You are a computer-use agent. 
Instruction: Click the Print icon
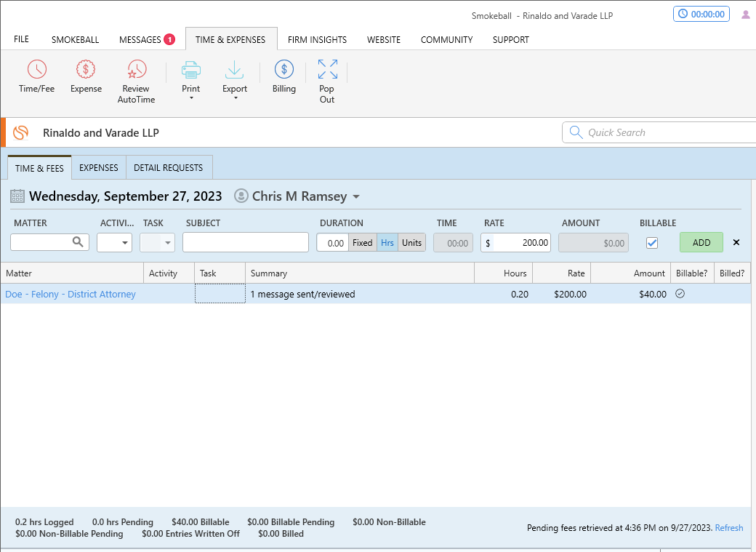click(190, 70)
